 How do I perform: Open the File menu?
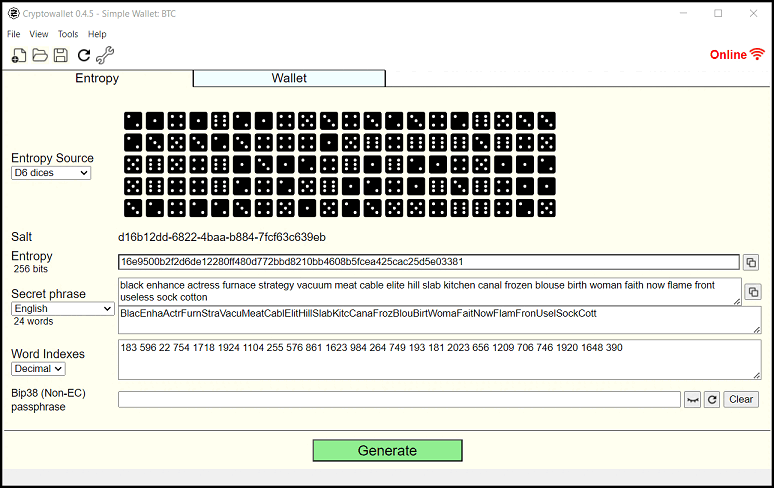pos(13,34)
